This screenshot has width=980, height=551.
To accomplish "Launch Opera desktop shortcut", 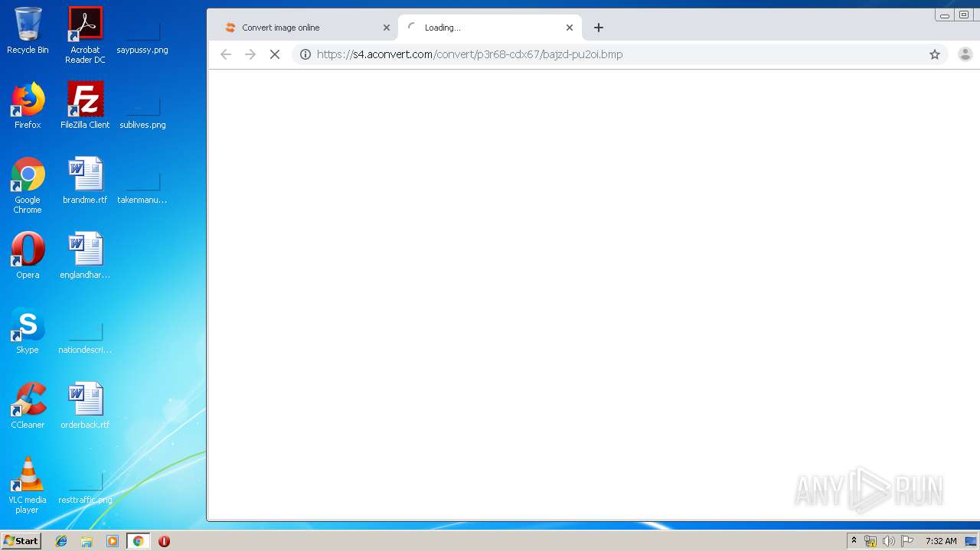I will point(28,256).
